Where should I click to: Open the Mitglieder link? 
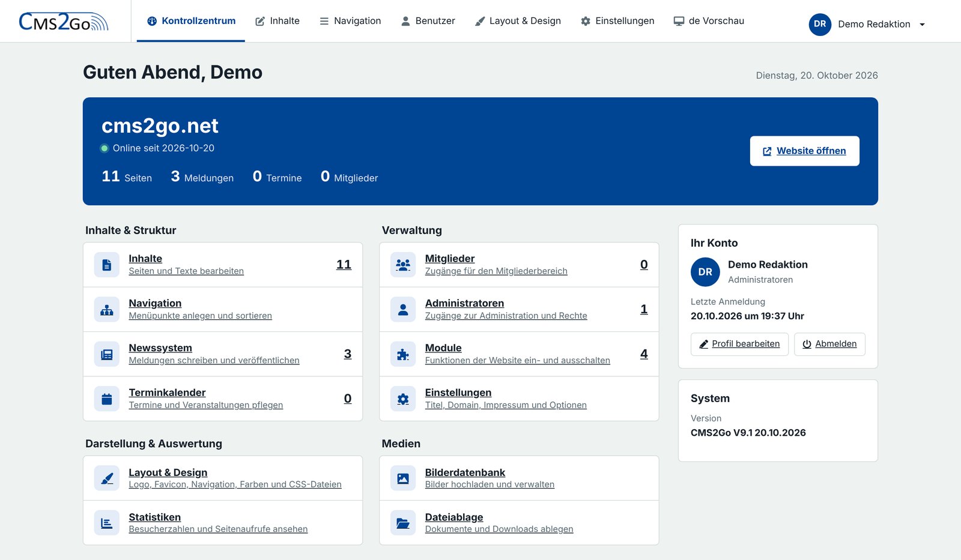[450, 259]
